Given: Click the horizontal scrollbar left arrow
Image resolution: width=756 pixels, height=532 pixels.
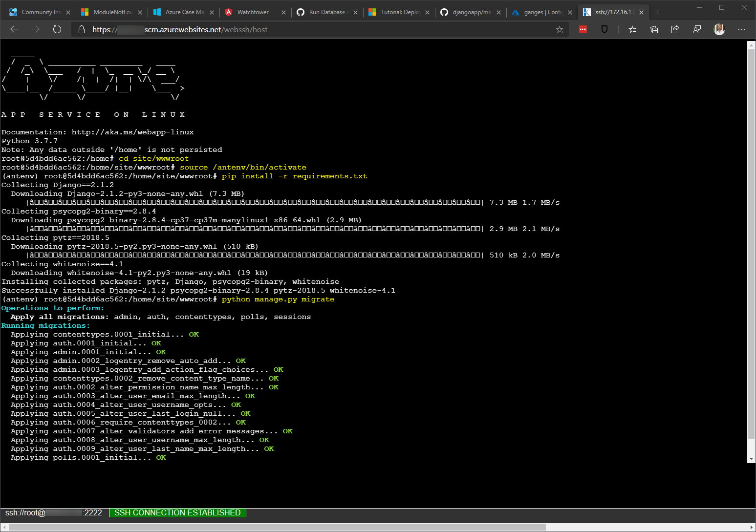Looking at the screenshot, I should click(4, 528).
